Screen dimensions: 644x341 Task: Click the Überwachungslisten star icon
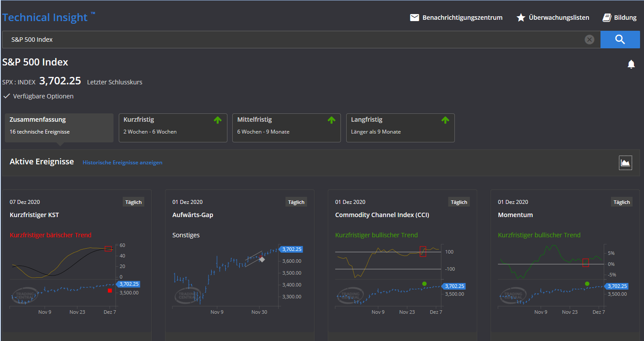(521, 18)
